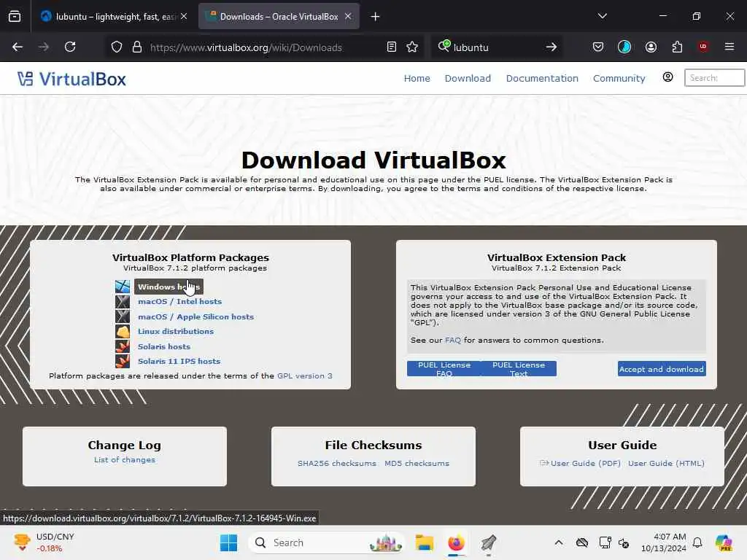Open the List of changes link
Viewport: 747px width, 560px height.
point(124,460)
